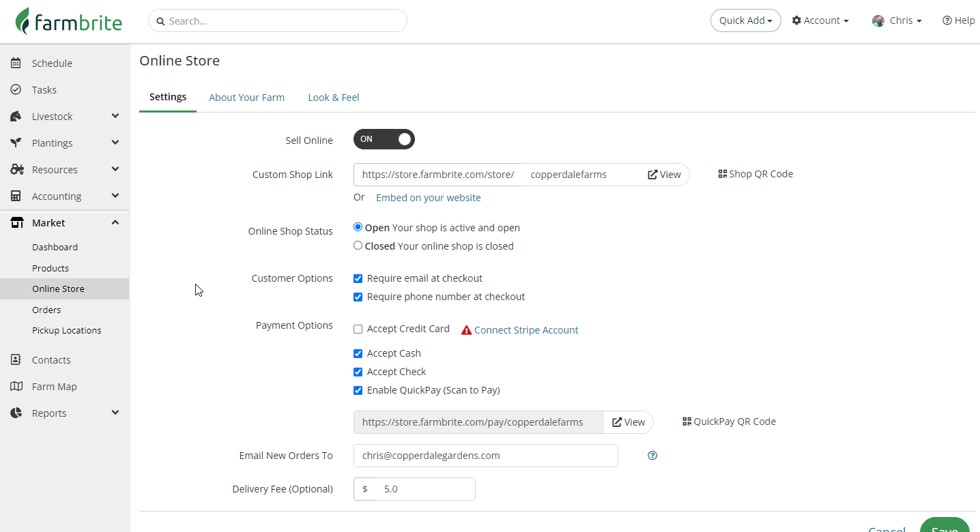Uncheck Require phone number at checkout
Viewport: 980px width, 532px height.
358,297
